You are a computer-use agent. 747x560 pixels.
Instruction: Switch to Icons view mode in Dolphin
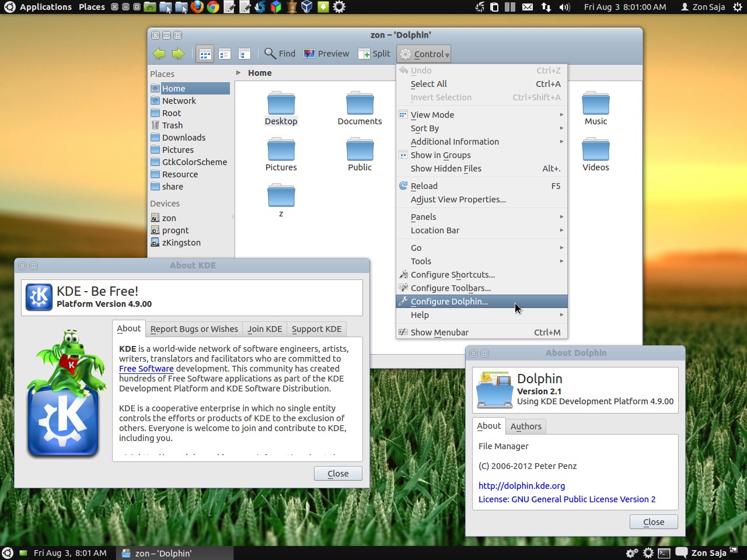click(x=205, y=54)
